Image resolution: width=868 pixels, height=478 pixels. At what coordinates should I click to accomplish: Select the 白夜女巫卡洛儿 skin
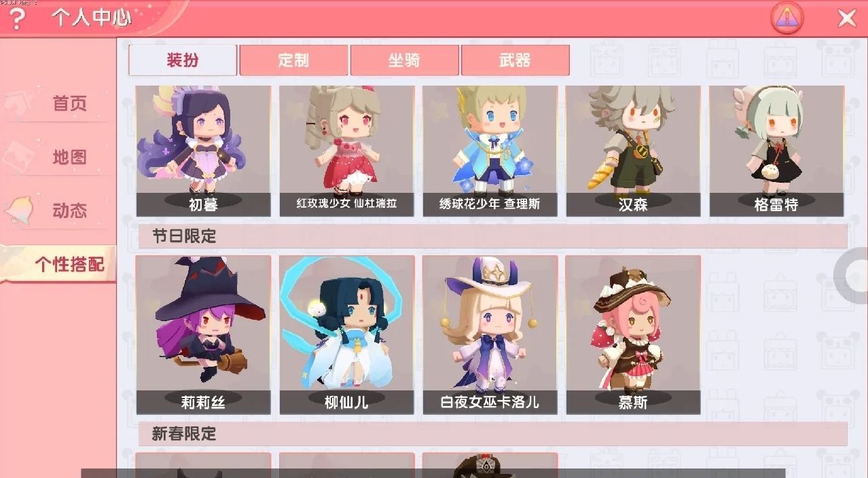point(490,335)
